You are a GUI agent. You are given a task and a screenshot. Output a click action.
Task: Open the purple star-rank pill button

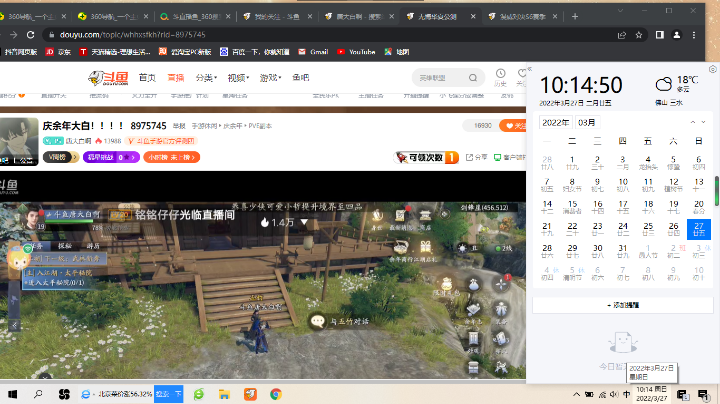111,157
